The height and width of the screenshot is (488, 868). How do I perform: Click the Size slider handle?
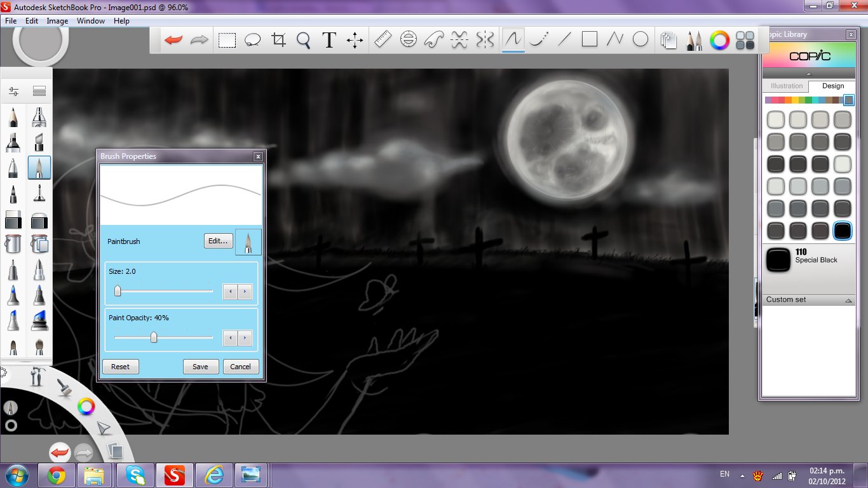[118, 291]
